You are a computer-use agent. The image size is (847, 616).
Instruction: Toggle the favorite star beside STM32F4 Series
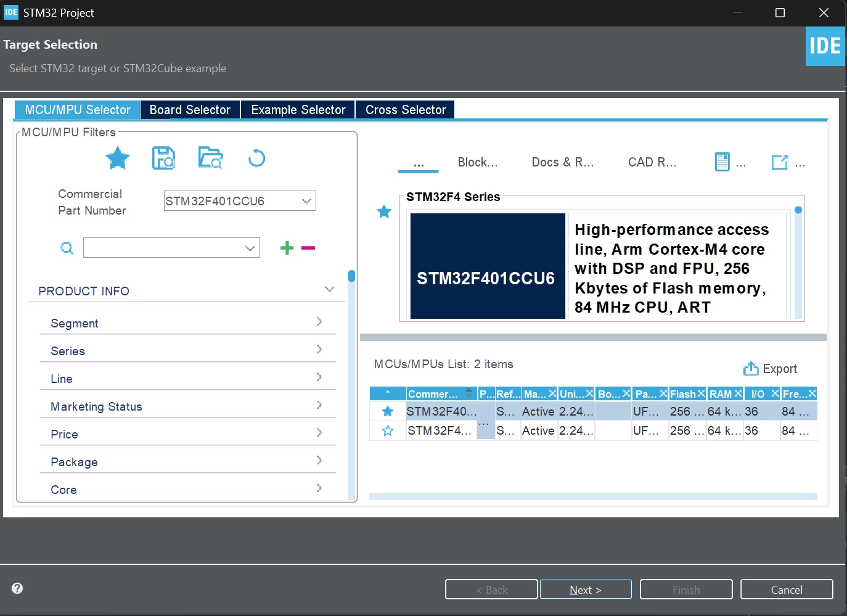[384, 212]
